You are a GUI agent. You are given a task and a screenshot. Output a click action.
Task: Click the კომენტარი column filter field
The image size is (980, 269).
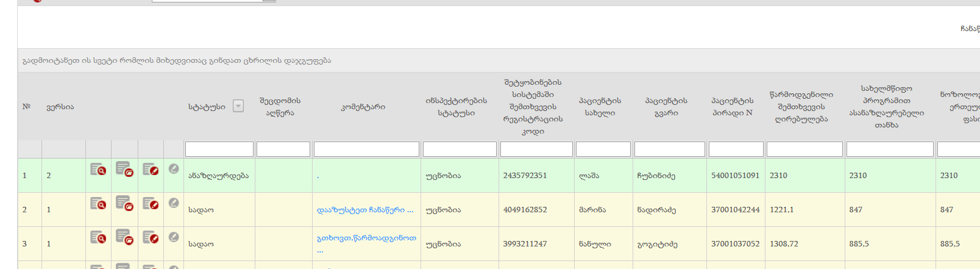click(x=366, y=149)
